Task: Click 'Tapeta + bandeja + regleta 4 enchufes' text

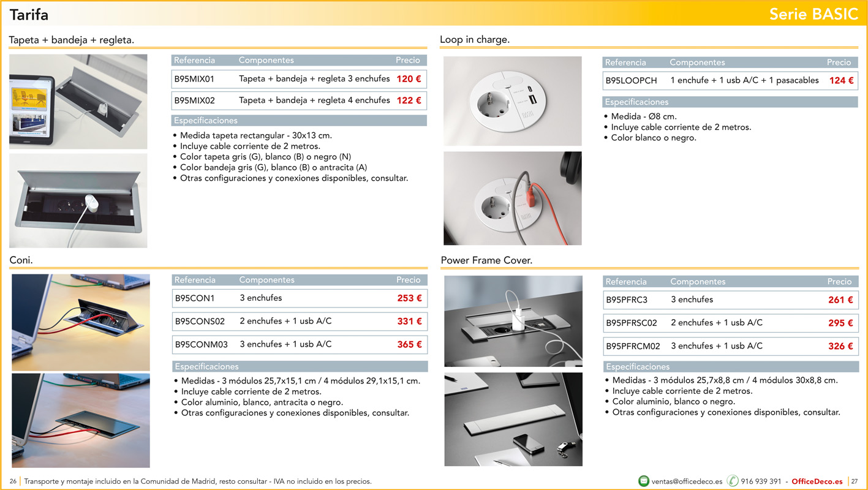Action: (314, 100)
